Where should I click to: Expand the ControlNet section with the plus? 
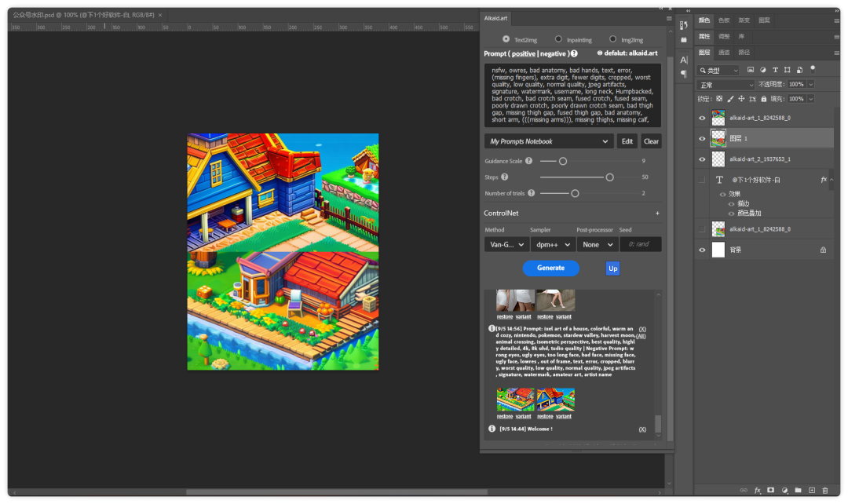(657, 213)
